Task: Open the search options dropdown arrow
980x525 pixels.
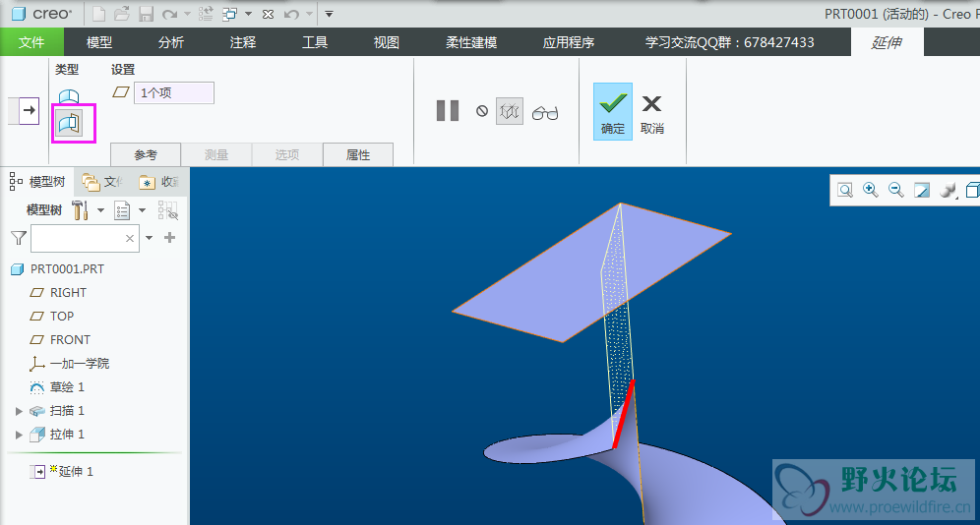Action: [149, 238]
